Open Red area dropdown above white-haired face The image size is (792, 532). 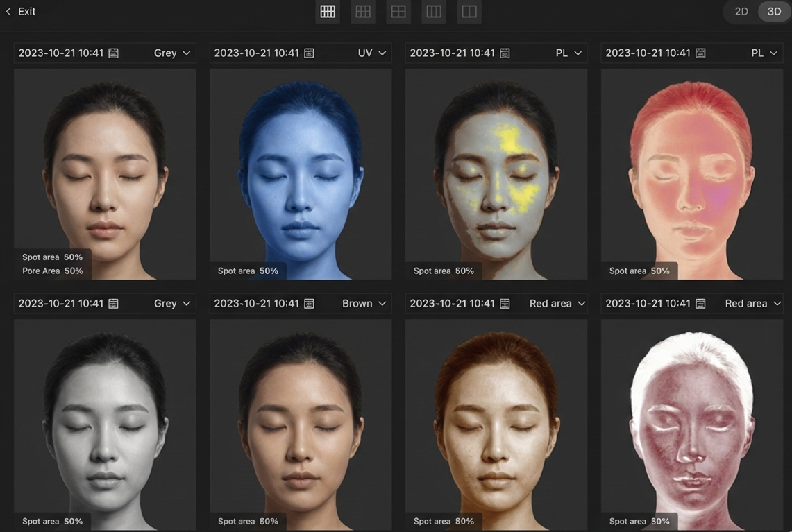(x=753, y=304)
